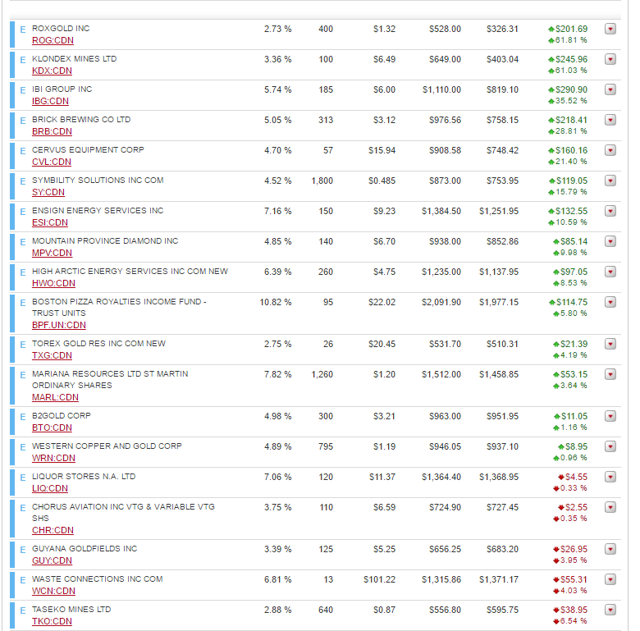This screenshot has width=640, height=631.
Task: Open the WRN:CDN ticker link
Action: click(53, 458)
